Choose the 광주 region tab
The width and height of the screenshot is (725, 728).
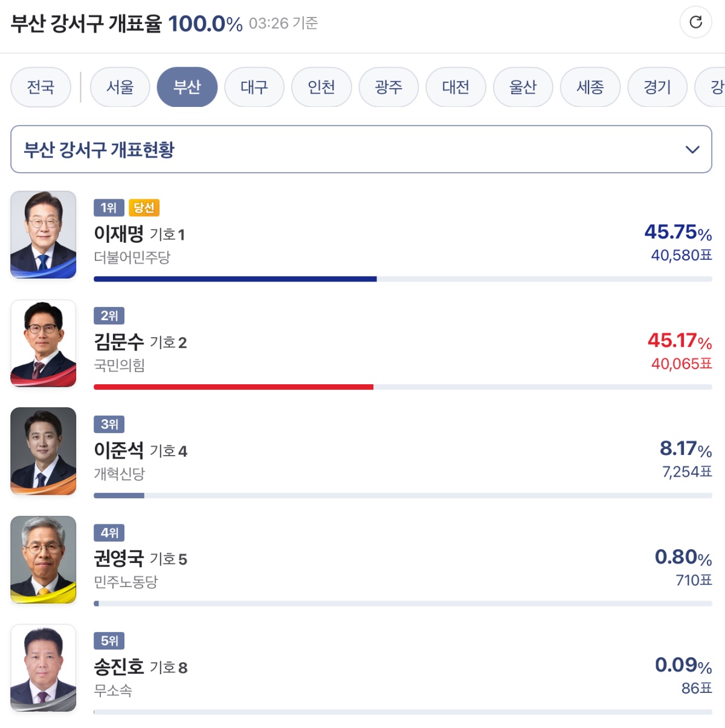(x=388, y=87)
